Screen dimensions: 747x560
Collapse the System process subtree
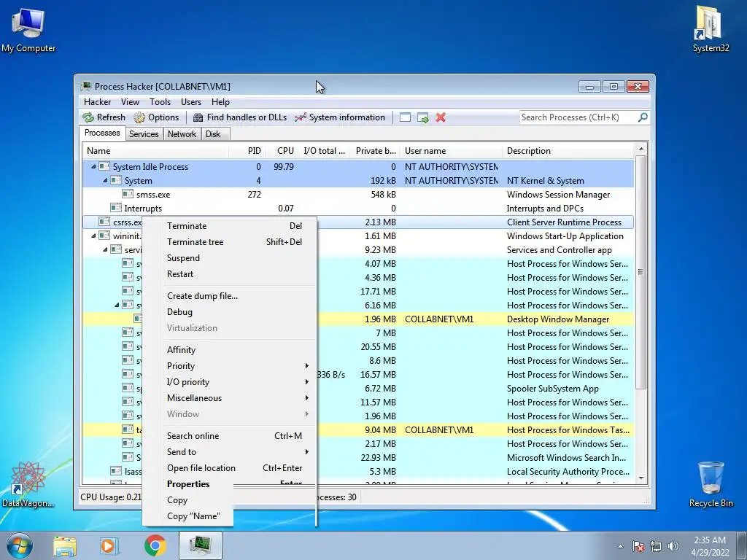(x=105, y=181)
